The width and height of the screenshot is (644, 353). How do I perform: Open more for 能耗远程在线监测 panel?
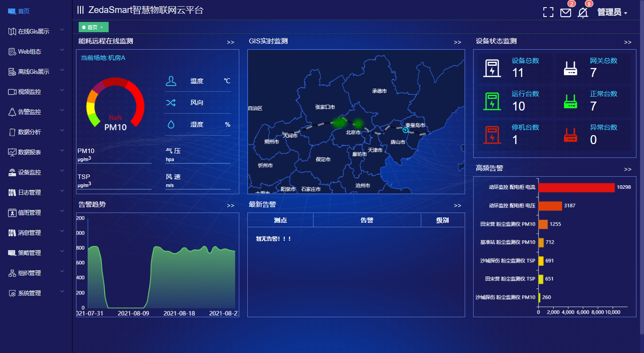[230, 42]
